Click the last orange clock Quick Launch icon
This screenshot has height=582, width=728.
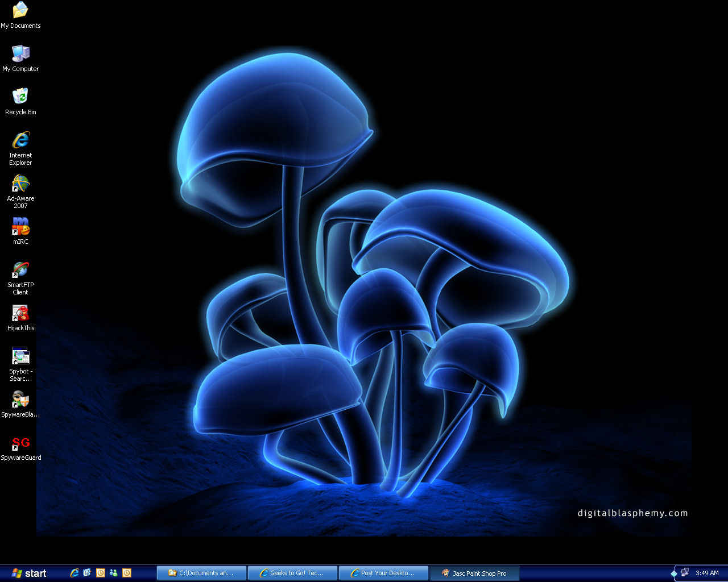(127, 573)
